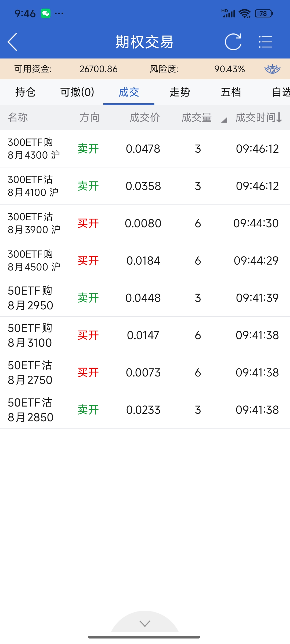Image resolution: width=290 pixels, height=644 pixels.
Task: Tap the 风险度 90.43% value
Action: pos(229,69)
